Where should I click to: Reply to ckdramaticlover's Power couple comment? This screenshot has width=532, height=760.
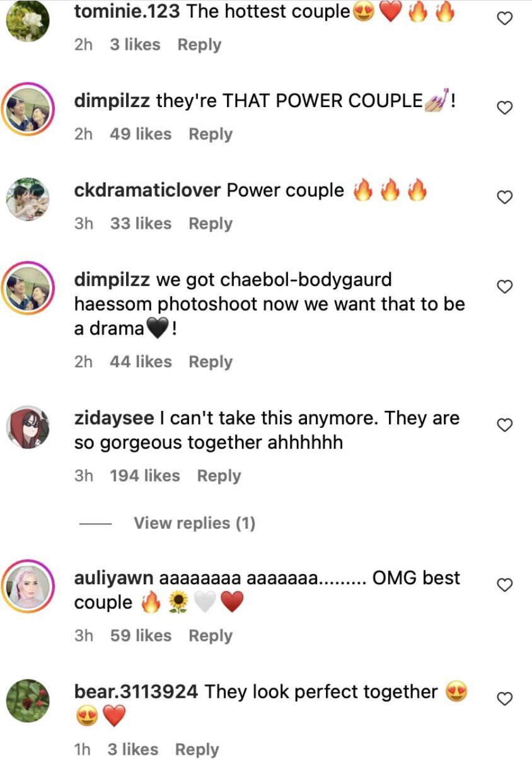pos(211,224)
